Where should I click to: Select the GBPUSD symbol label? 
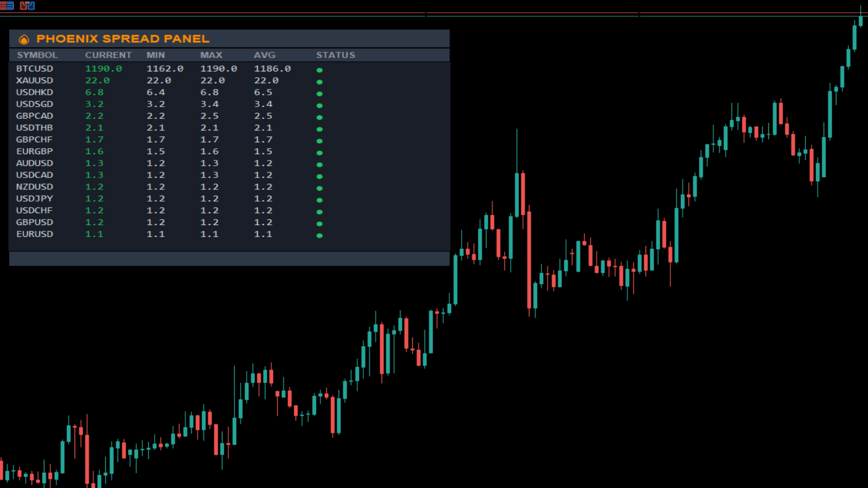click(35, 222)
